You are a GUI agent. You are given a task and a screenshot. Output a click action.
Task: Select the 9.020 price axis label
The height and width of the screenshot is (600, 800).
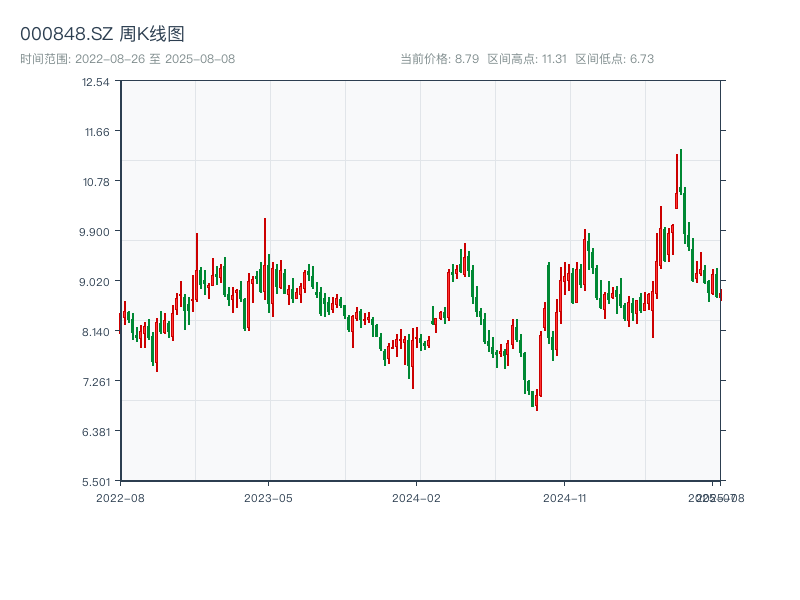click(x=97, y=282)
